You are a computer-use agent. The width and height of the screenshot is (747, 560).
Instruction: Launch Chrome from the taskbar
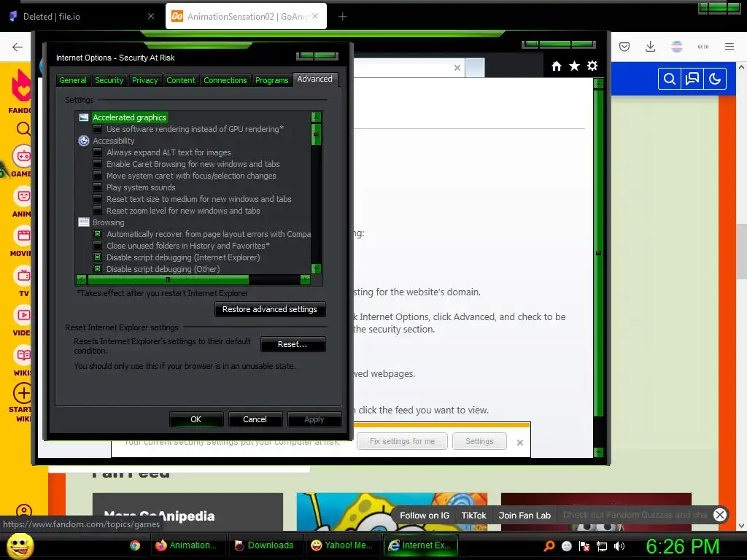(135, 545)
